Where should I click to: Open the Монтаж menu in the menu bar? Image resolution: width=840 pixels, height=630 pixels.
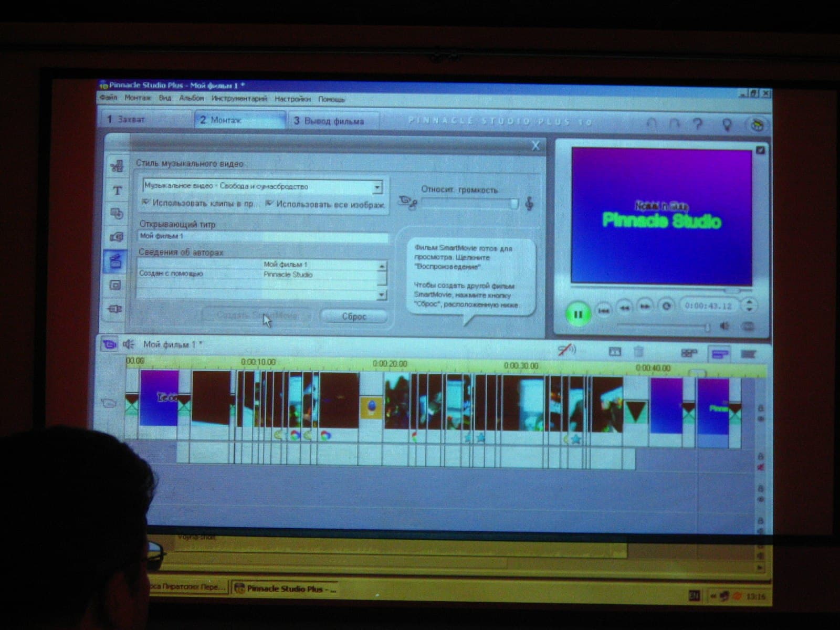click(138, 98)
